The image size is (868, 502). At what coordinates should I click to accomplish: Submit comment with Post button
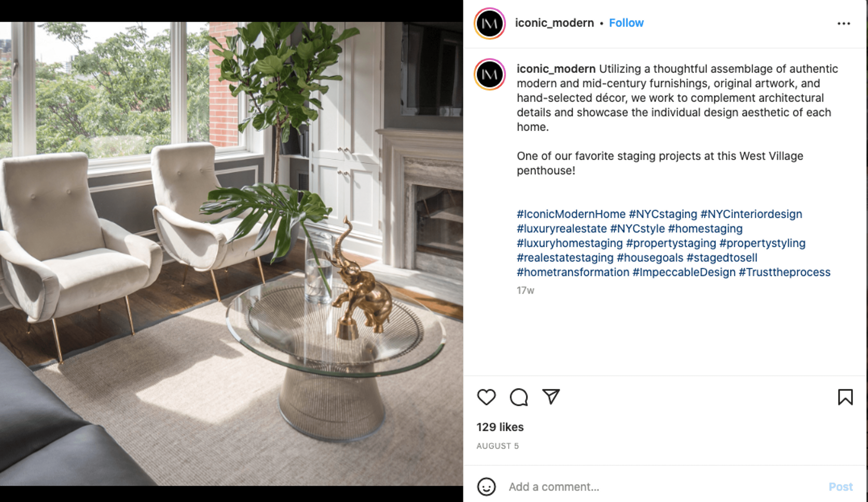click(x=840, y=486)
